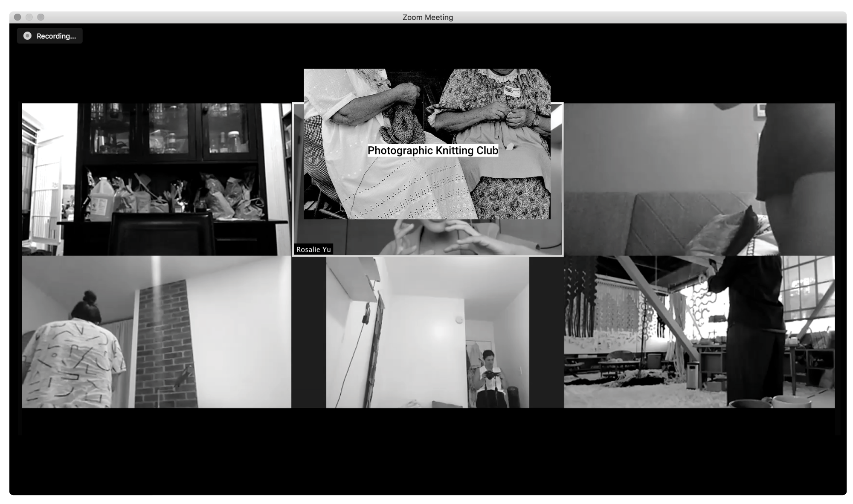Viewport: 853px width, 504px height.
Task: Select the sofa with cushion video tile
Action: 699,179
